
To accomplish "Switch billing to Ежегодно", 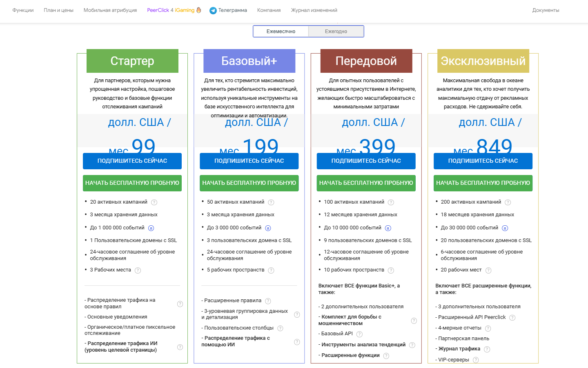I will (x=336, y=31).
